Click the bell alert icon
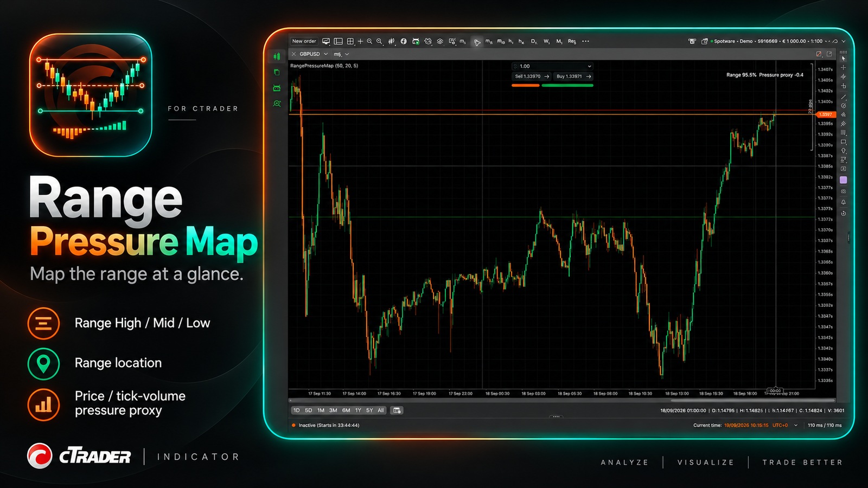Viewport: 868px width, 488px height. (843, 202)
